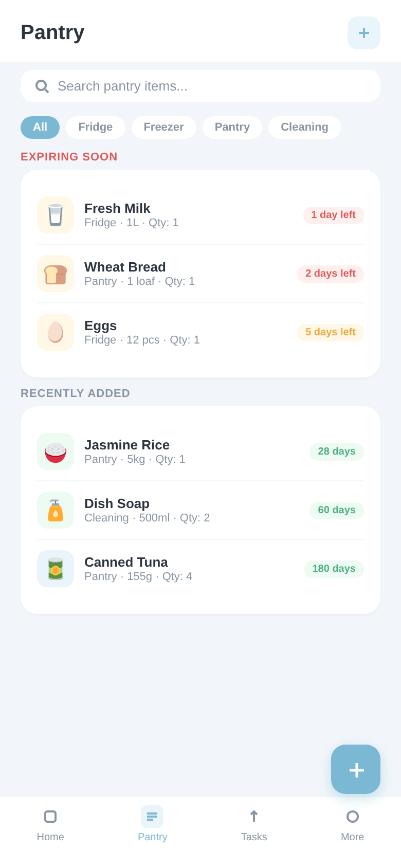Go to the Home tab
Image resolution: width=401 pixels, height=868 pixels.
point(50,824)
